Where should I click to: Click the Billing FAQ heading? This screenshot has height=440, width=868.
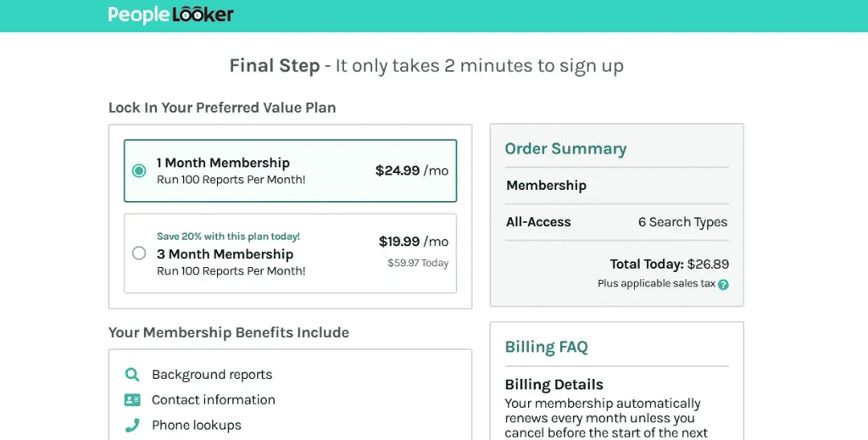[546, 347]
